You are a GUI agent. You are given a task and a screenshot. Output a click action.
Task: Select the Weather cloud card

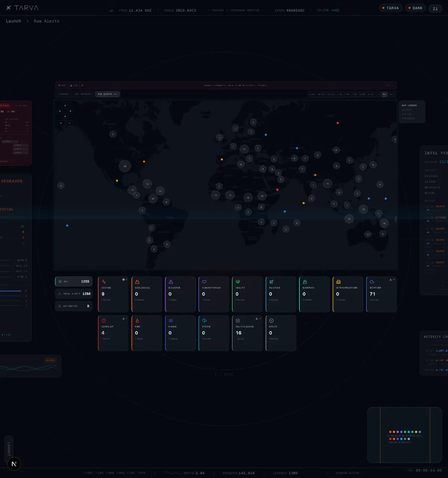[x=382, y=294]
